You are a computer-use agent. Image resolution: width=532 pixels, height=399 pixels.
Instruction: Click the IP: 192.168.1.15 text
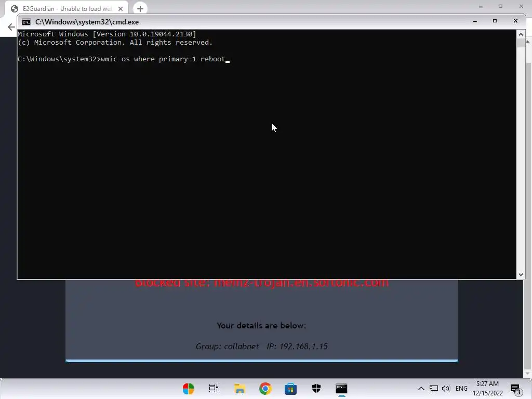297,347
